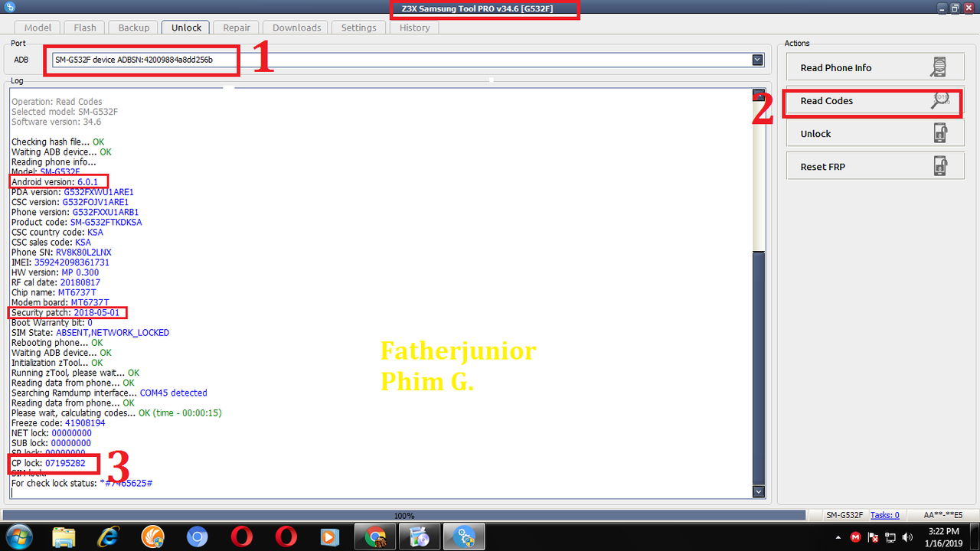
Task: Click AA**-**E5 in the status bar
Action: pyautogui.click(x=942, y=515)
